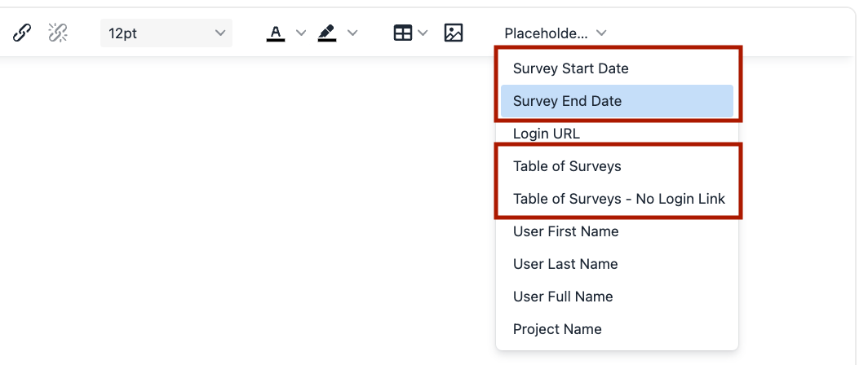Click the insert link icon

(21, 33)
